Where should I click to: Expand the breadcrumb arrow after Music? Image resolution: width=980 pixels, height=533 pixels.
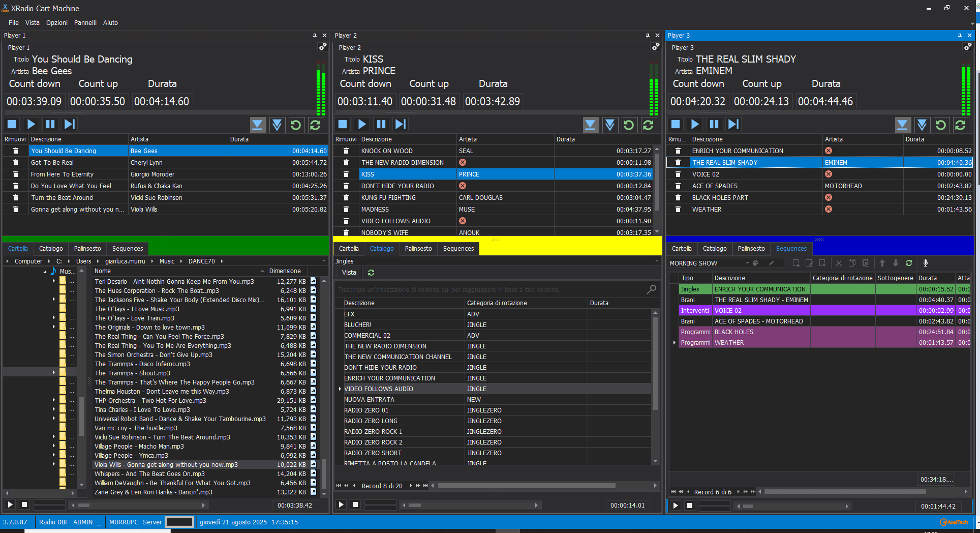point(180,261)
